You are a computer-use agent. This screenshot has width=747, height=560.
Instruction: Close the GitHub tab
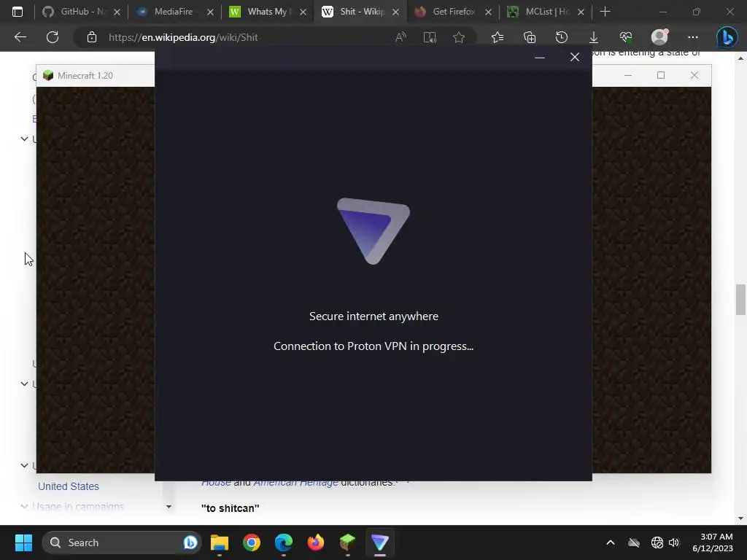tap(117, 12)
